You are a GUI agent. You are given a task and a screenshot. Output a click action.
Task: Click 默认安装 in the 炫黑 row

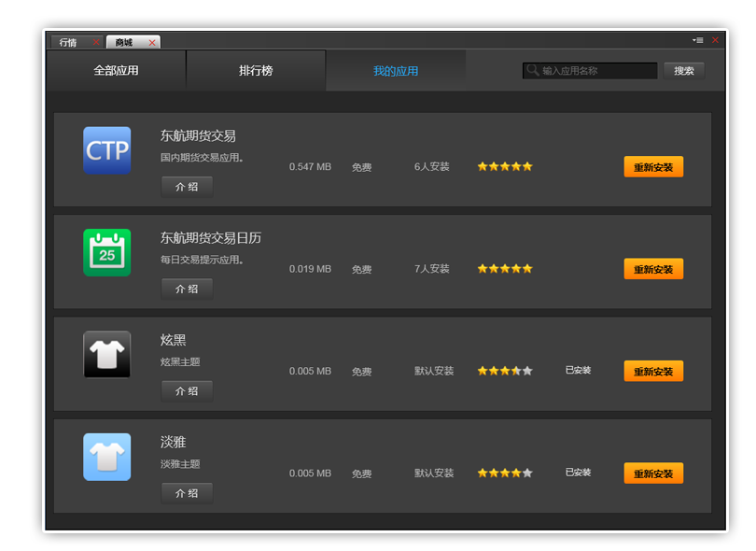[434, 371]
